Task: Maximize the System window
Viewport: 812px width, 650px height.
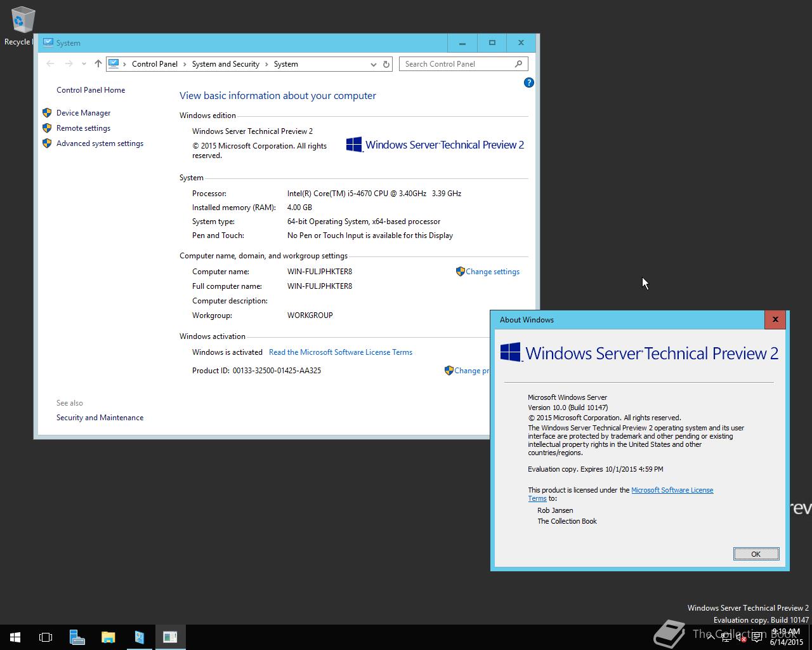Action: pyautogui.click(x=492, y=43)
